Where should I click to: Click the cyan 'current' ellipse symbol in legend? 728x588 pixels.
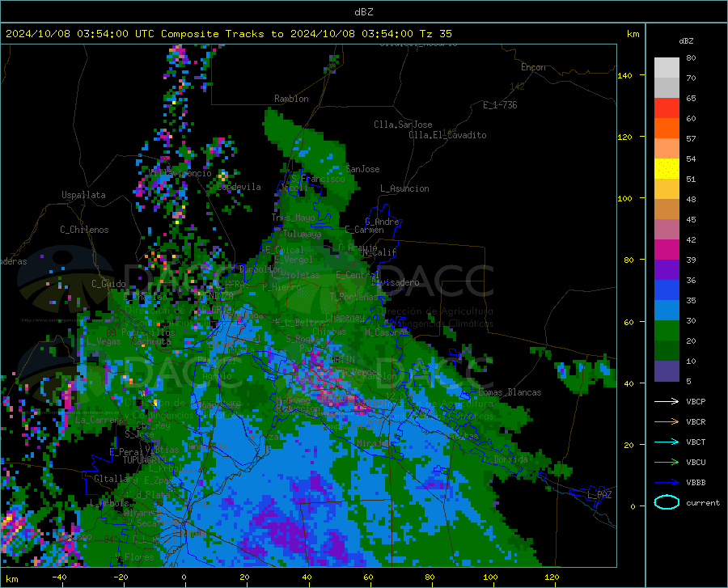[667, 502]
